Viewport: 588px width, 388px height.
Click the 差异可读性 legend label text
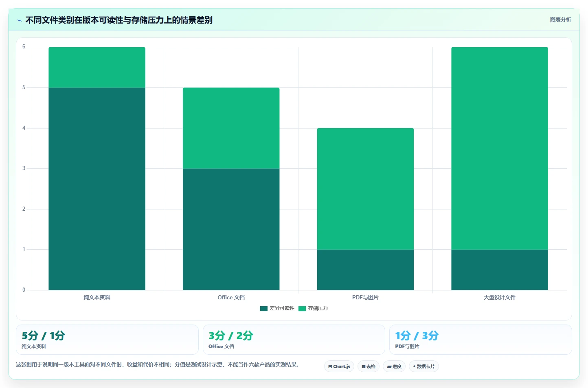(282, 308)
